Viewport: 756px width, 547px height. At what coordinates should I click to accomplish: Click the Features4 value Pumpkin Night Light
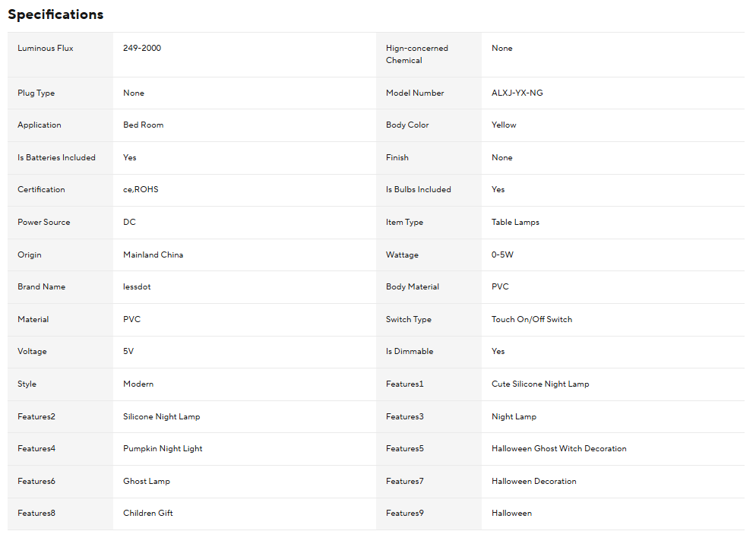(163, 449)
